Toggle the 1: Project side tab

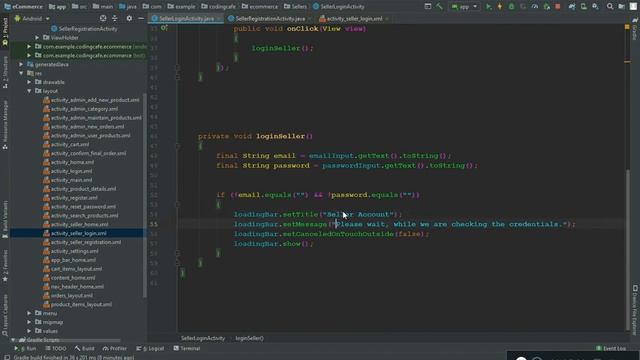click(5, 33)
